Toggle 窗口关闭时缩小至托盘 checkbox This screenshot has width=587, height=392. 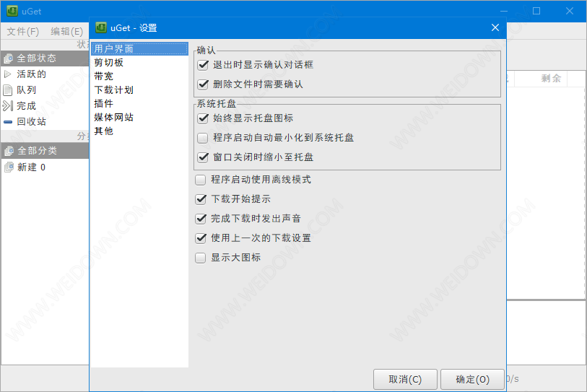coord(203,157)
